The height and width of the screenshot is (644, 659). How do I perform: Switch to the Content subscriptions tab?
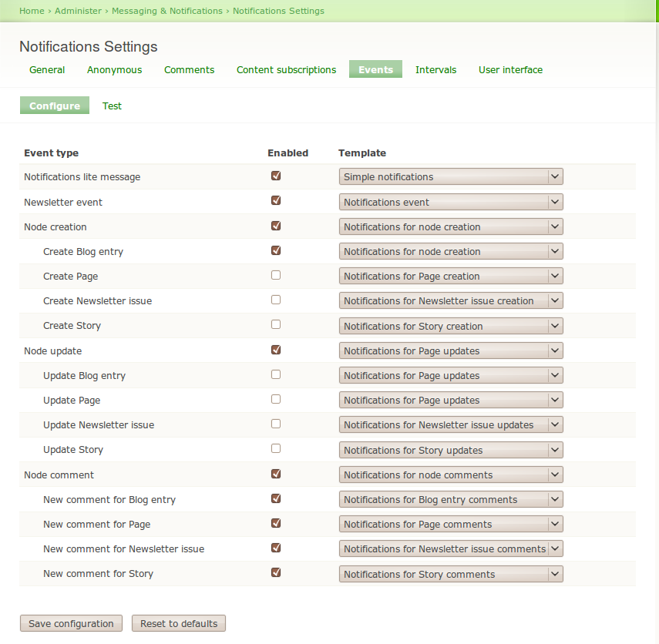pyautogui.click(x=286, y=69)
